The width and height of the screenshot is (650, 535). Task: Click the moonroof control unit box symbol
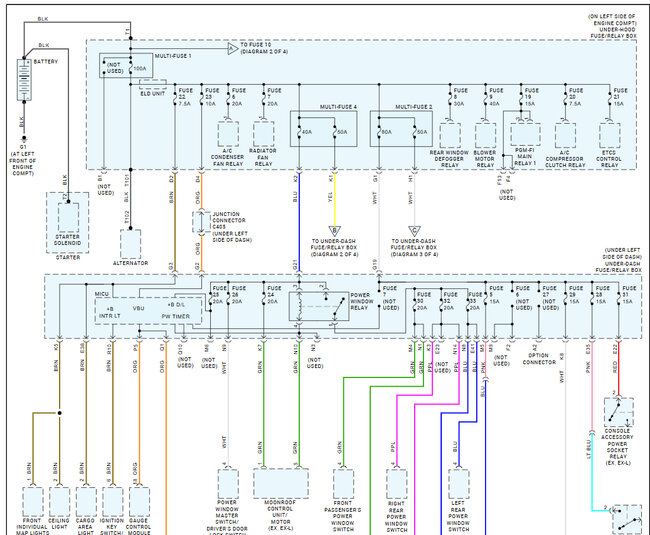[x=281, y=484]
